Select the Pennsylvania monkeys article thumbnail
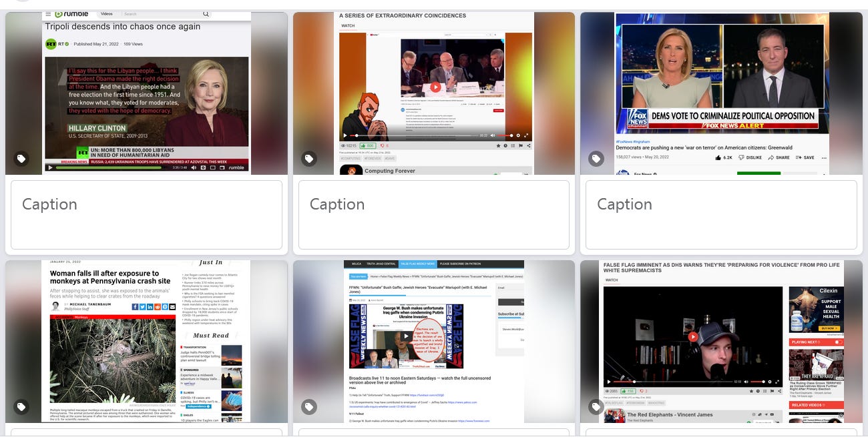868x441 pixels. coord(146,341)
